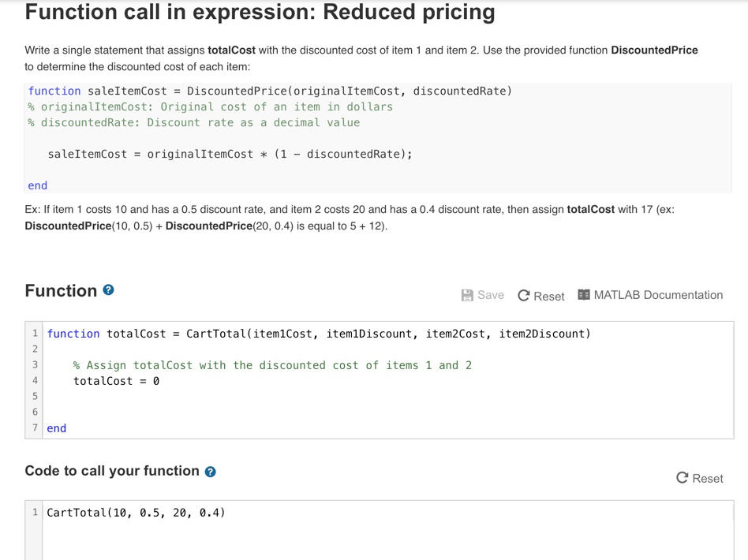Click the circular Reset arrow icon above the editor

click(x=525, y=296)
